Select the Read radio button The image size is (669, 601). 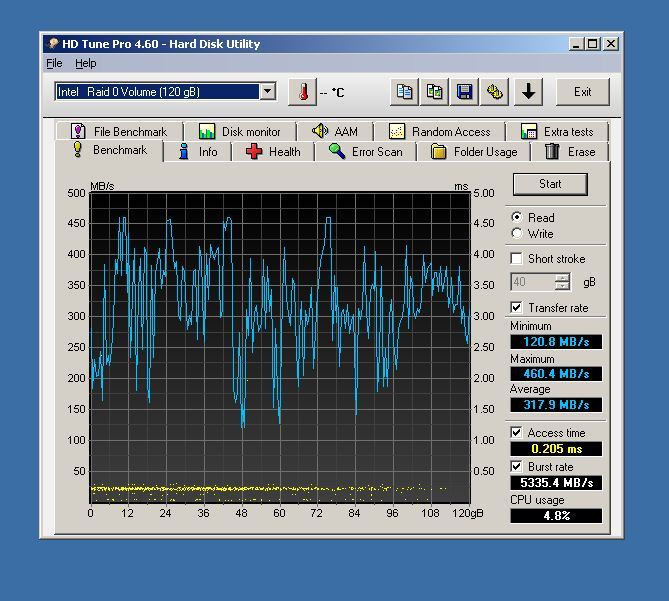(517, 217)
